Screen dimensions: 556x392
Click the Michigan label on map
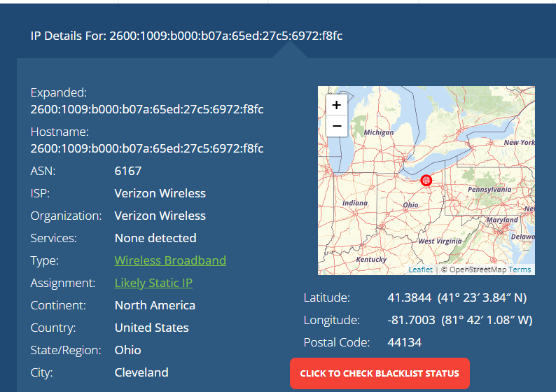tap(379, 132)
